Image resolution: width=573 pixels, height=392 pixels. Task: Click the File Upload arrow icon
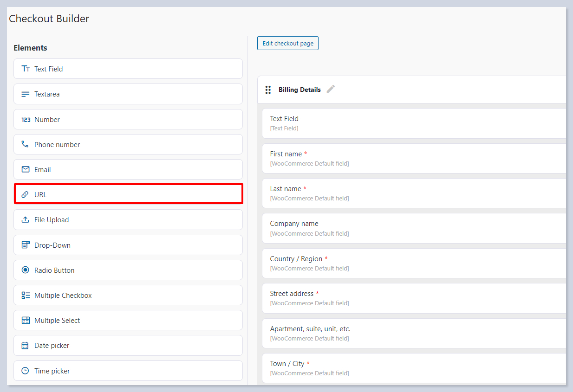tap(26, 220)
